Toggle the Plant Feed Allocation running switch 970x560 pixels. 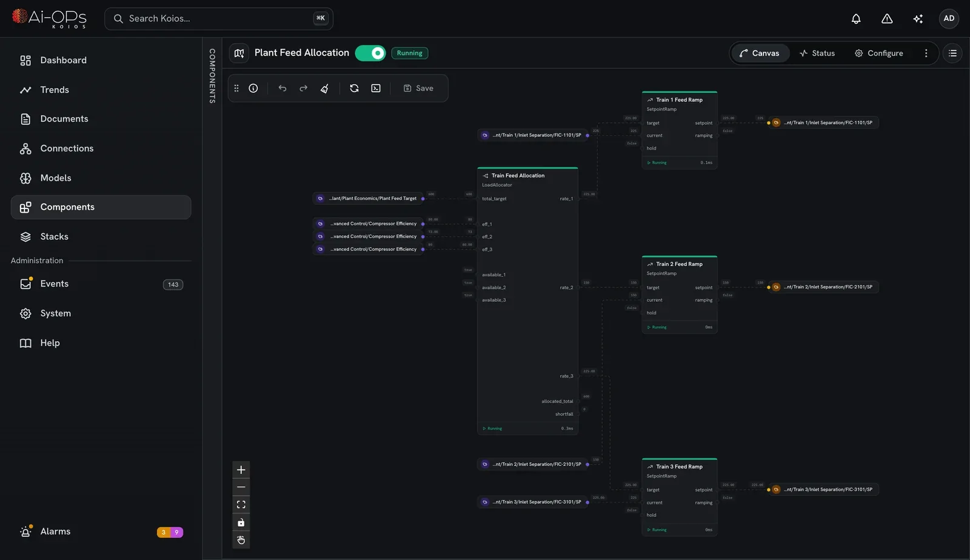coord(370,53)
